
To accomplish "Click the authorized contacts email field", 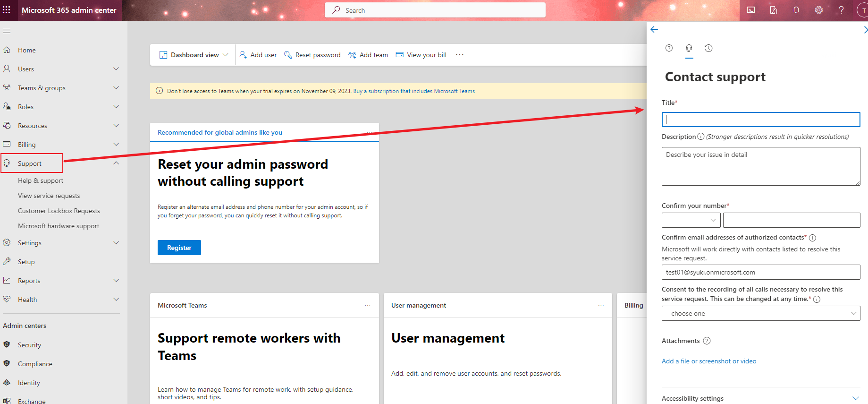I will coord(761,272).
